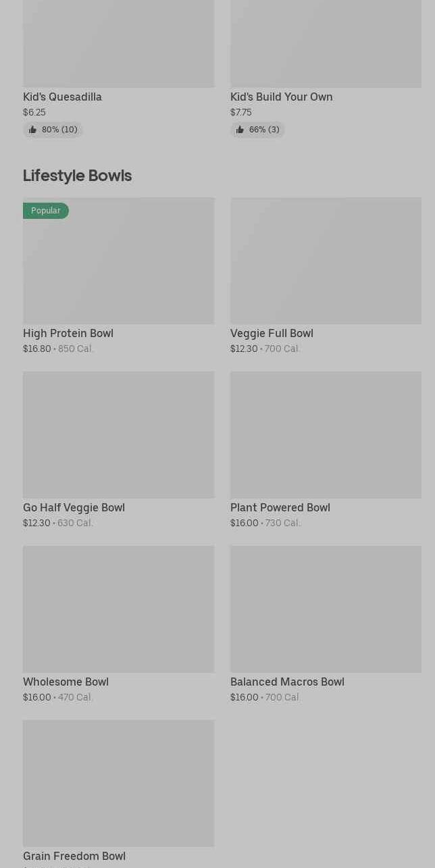This screenshot has height=868, width=435.
Task: Click the Lifestyle Bowls section heading
Action: pos(77,176)
